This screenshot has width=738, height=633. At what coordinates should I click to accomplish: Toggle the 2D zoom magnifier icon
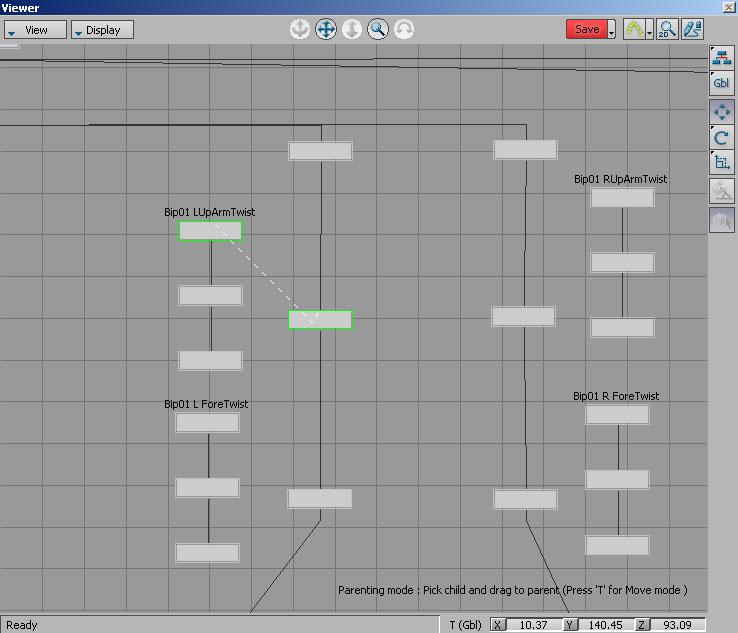pos(667,29)
